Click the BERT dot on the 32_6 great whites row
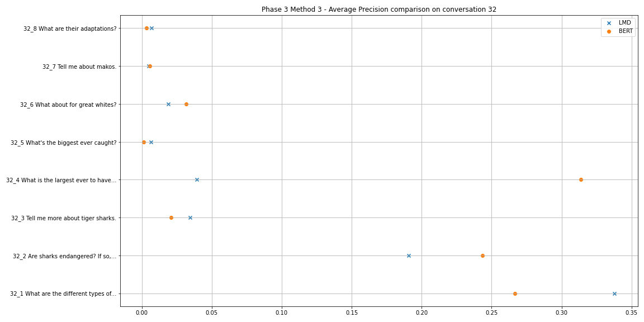 point(186,104)
